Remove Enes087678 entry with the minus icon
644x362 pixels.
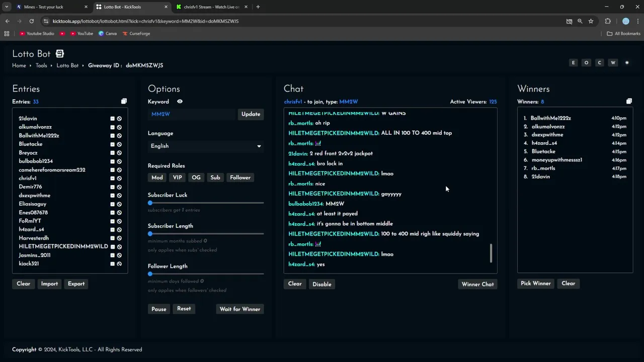coord(112,213)
